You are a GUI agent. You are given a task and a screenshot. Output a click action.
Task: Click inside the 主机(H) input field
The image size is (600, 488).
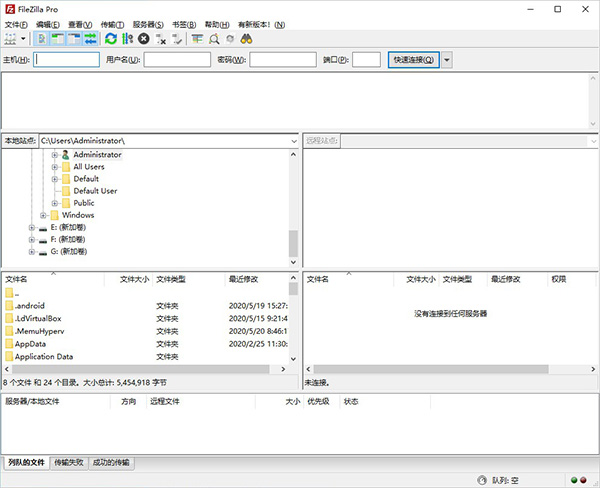pos(66,60)
